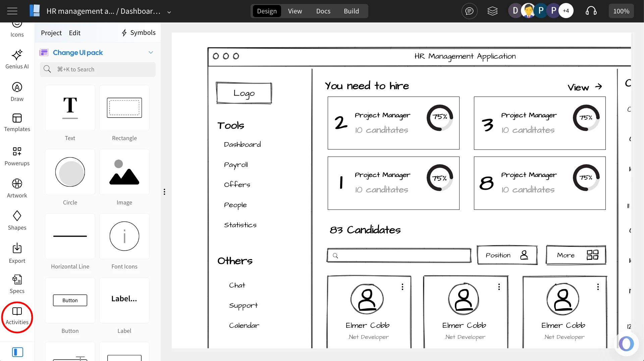The width and height of the screenshot is (644, 361).
Task: Open the Symbols library
Action: click(138, 33)
